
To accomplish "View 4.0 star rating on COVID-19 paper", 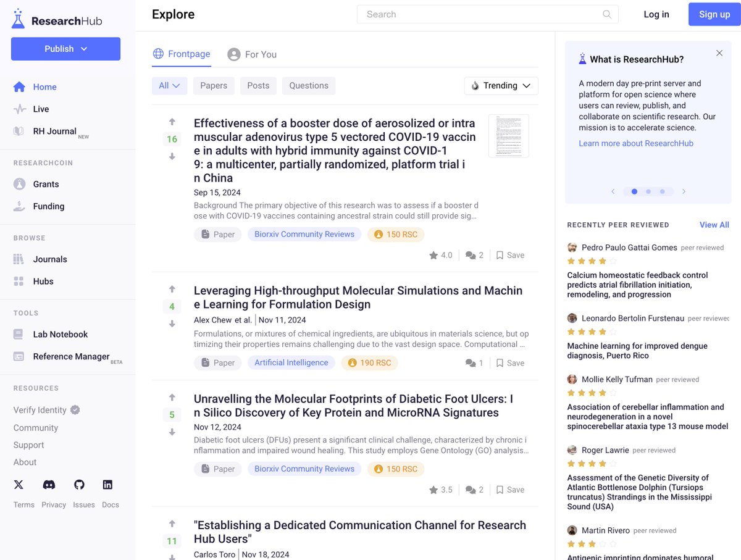I will [x=441, y=255].
